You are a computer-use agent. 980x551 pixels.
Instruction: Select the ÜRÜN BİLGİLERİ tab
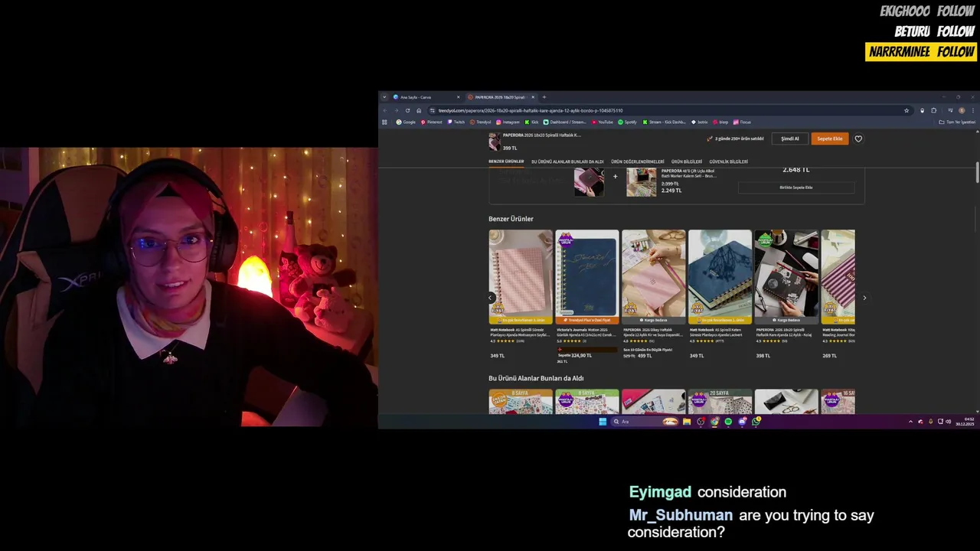[687, 161]
